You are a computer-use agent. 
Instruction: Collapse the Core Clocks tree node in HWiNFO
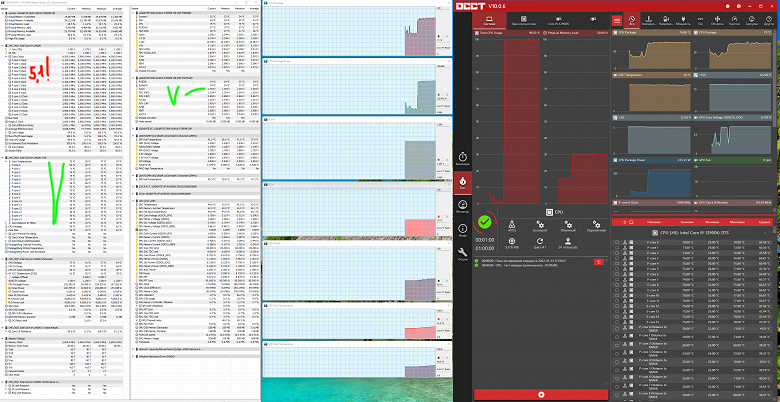click(4, 56)
